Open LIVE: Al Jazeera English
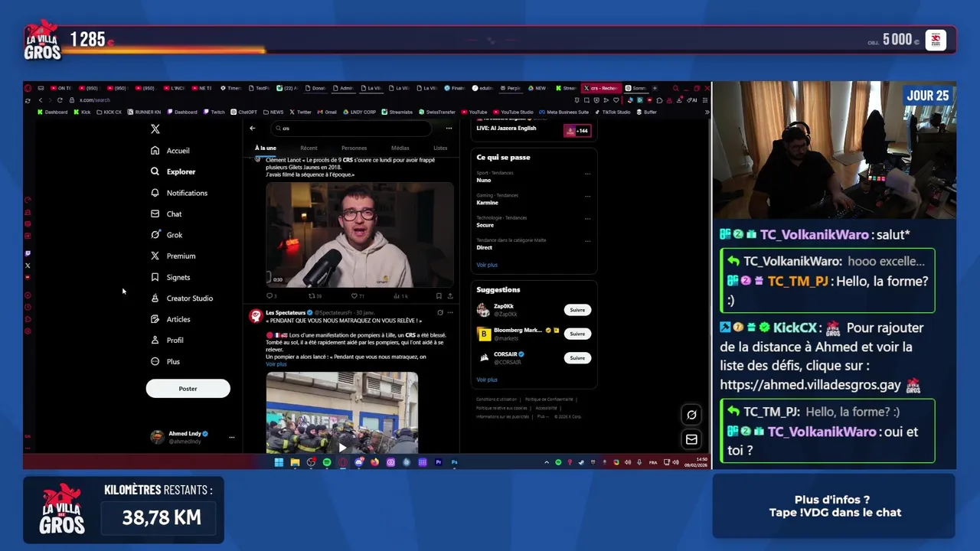The height and width of the screenshot is (551, 980). click(506, 129)
